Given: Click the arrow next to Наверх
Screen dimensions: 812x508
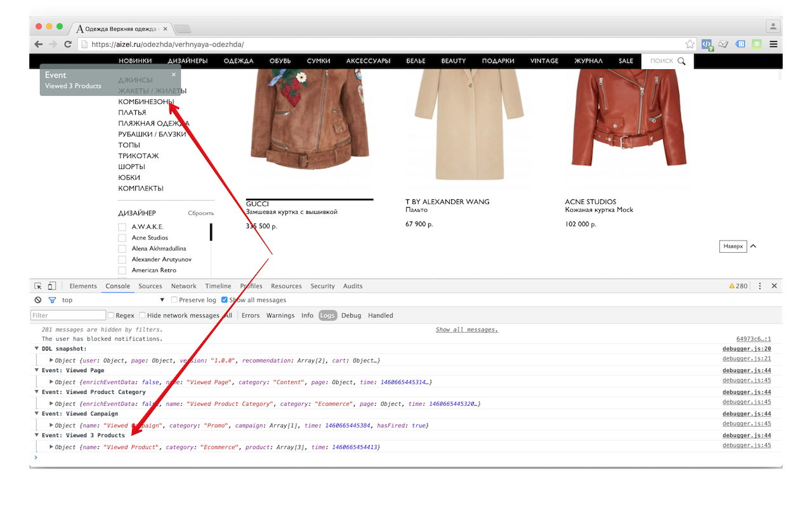Looking at the screenshot, I should (x=754, y=246).
